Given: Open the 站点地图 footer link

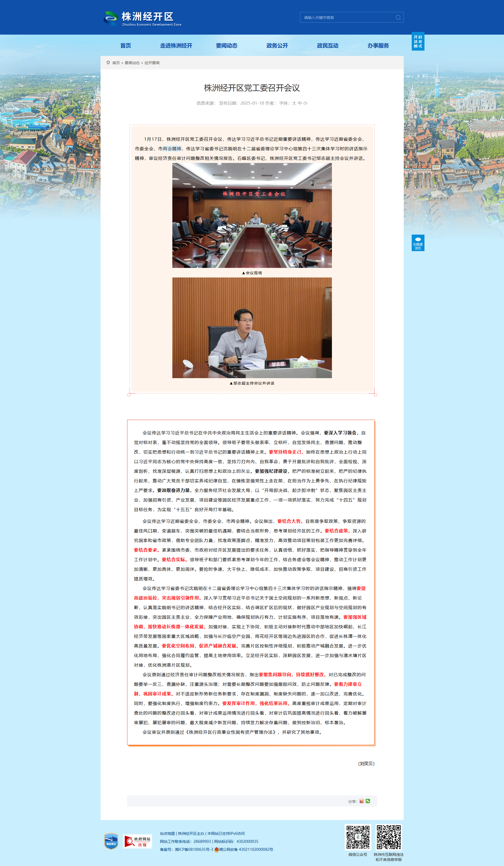Looking at the screenshot, I should tap(167, 833).
